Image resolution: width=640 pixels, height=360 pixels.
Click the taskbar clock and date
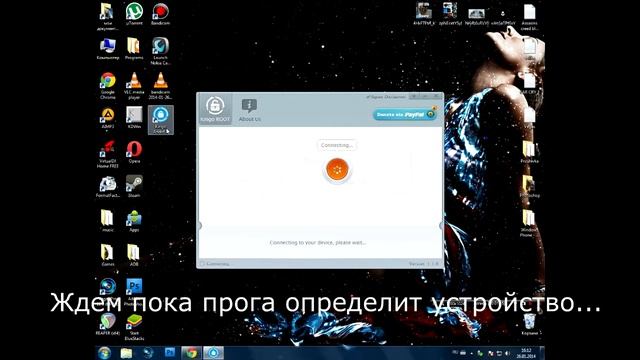pos(526,353)
